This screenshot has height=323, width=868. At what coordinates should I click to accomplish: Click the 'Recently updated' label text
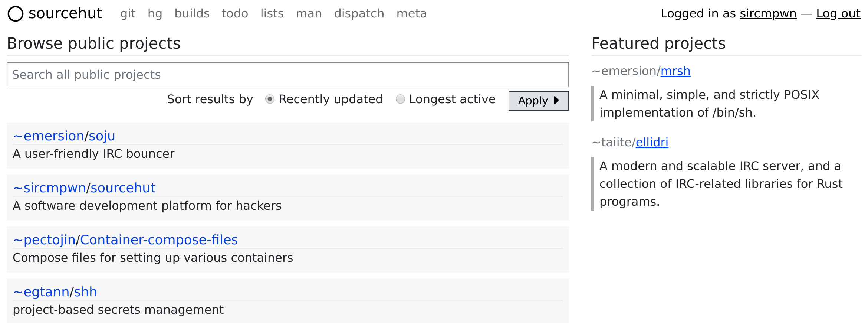pyautogui.click(x=331, y=99)
